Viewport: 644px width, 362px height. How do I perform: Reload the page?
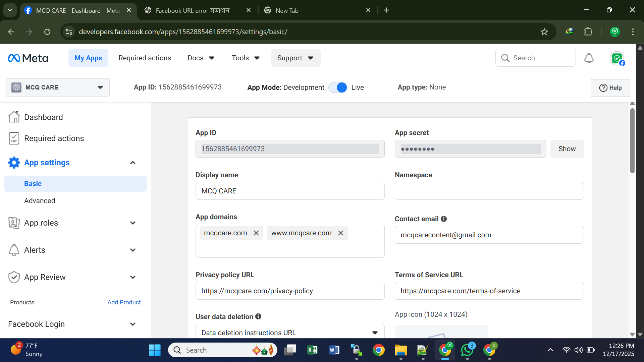(x=47, y=32)
